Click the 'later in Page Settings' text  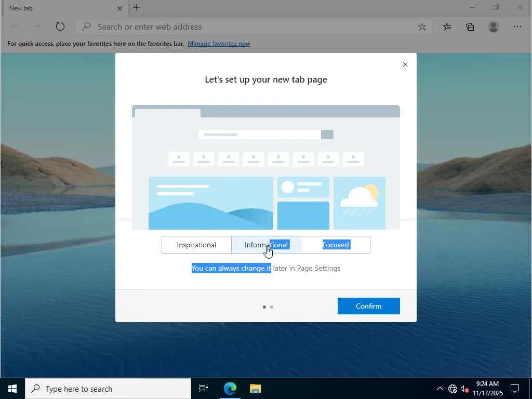point(307,269)
